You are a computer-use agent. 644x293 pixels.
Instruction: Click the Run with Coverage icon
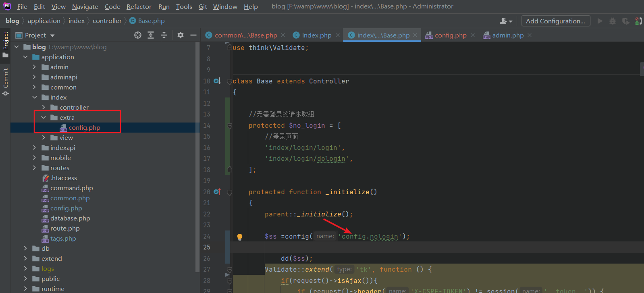tap(625, 21)
